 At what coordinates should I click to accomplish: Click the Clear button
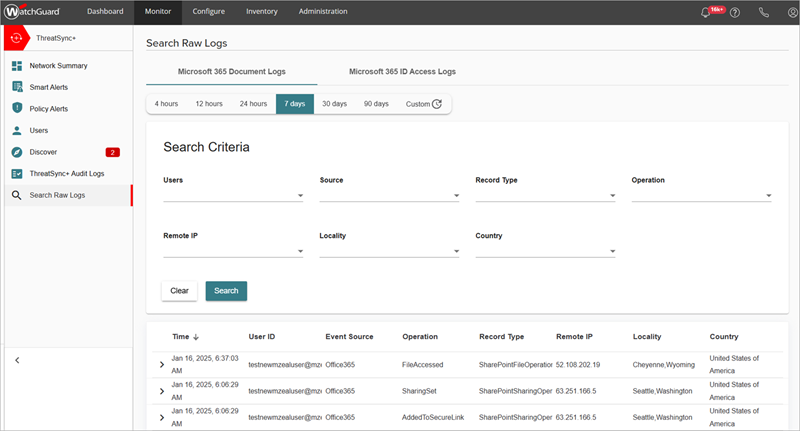[x=179, y=291]
